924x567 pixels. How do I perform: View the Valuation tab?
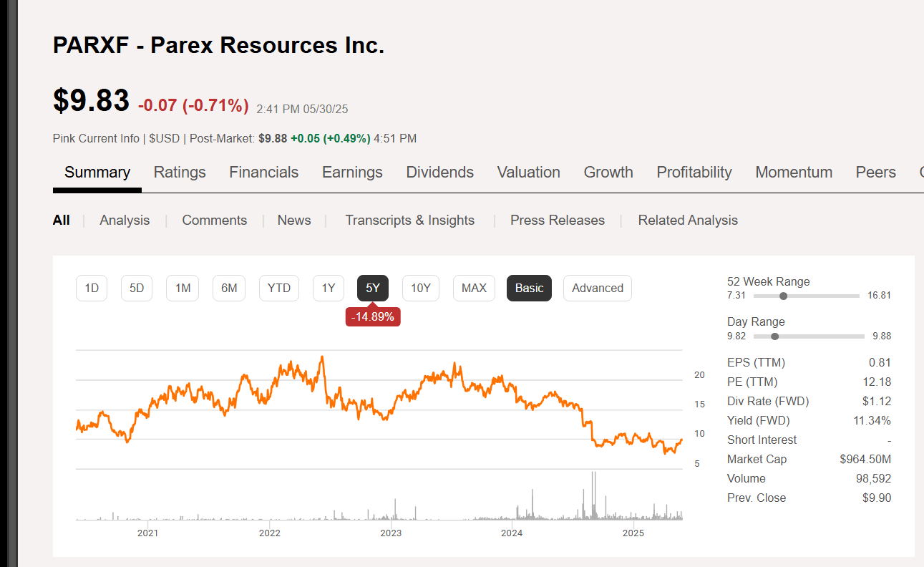coord(528,172)
